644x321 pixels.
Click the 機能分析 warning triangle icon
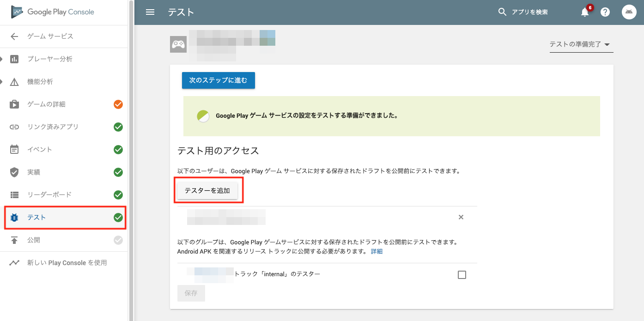[14, 82]
